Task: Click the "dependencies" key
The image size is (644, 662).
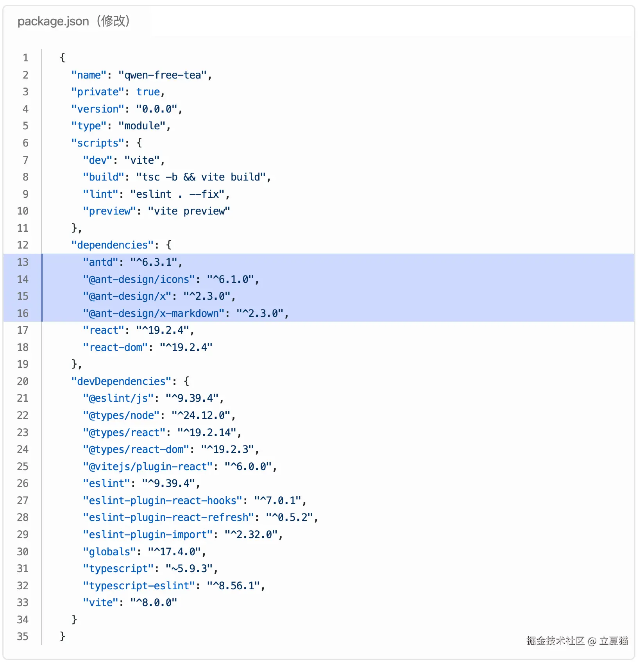Action: (113, 245)
